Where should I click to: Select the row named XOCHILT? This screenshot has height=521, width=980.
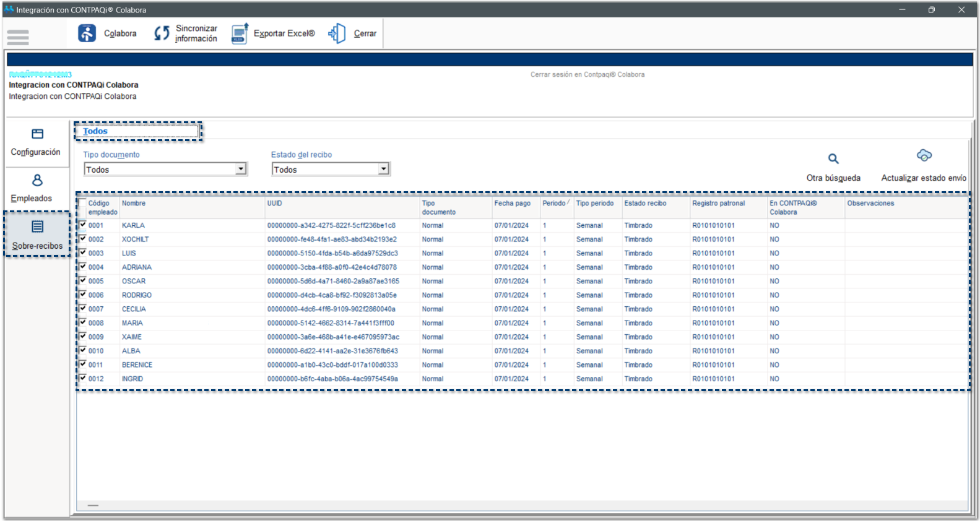[x=522, y=239]
